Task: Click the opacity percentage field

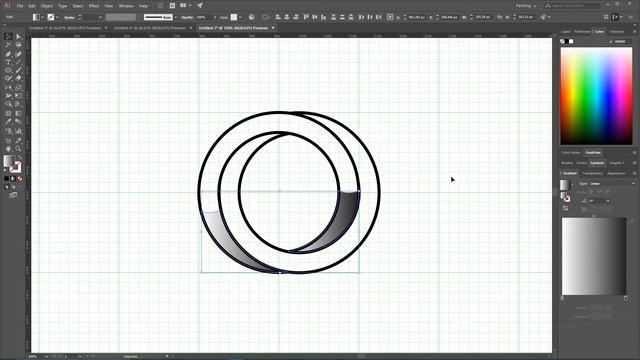Action: [x=204, y=17]
